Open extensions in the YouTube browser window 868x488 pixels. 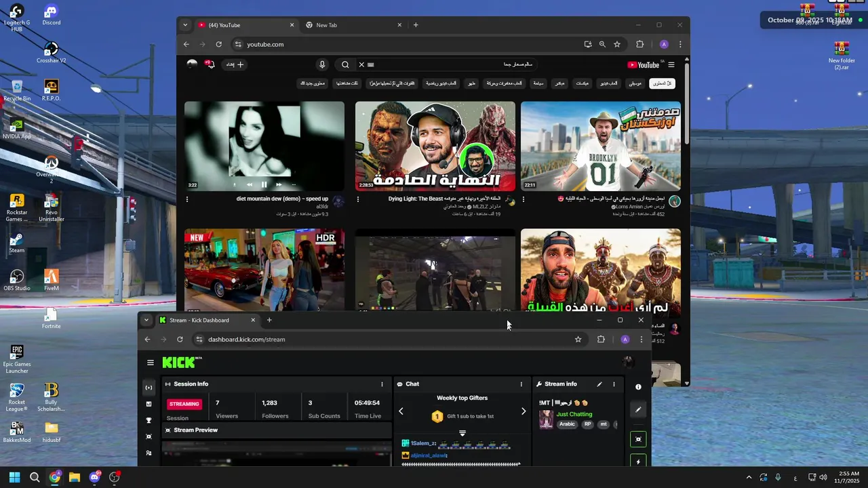pyautogui.click(x=639, y=44)
